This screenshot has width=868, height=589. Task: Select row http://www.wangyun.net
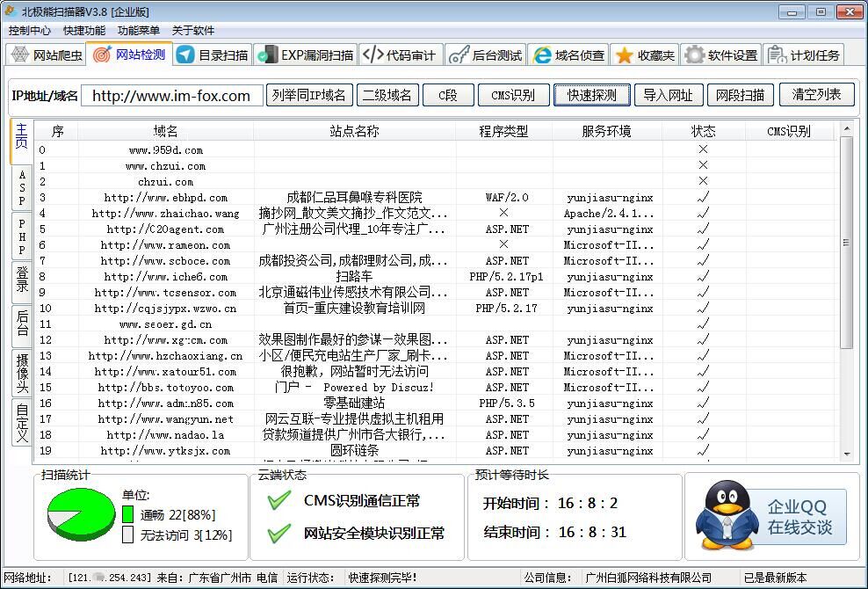(x=437, y=419)
